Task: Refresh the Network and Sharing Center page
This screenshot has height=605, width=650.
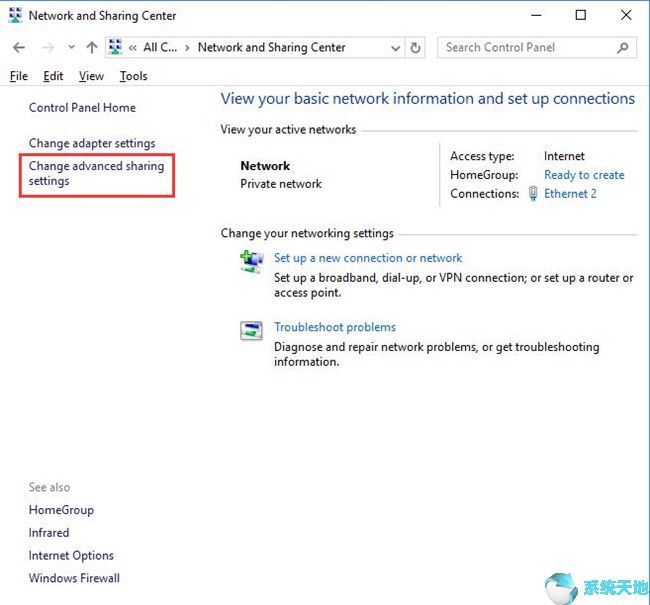Action: coord(415,48)
